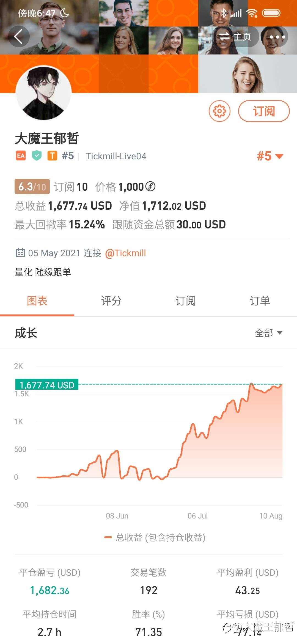Expand the #5 account dropdown

pos(270,156)
